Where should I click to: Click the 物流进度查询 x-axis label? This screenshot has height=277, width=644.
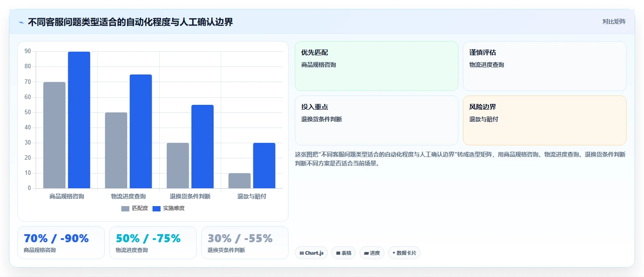128,196
